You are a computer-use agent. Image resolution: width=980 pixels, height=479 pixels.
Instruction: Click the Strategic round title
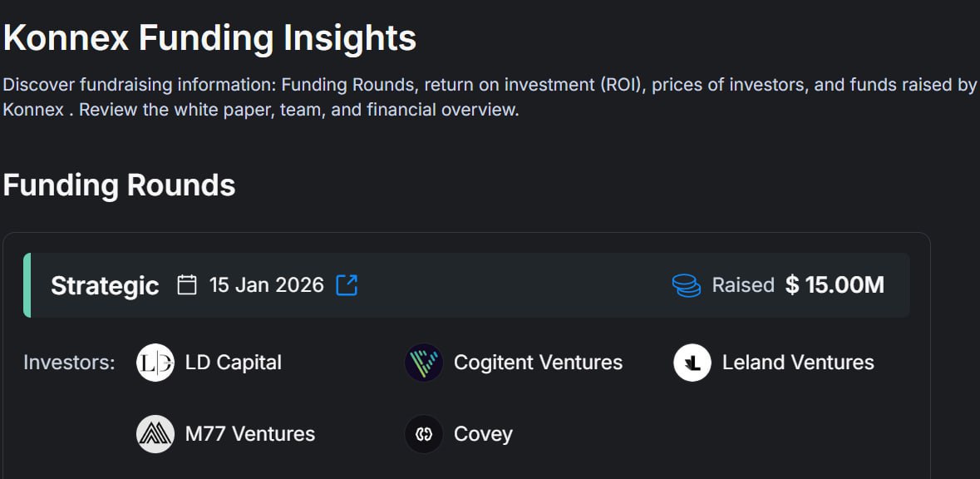[x=105, y=286]
